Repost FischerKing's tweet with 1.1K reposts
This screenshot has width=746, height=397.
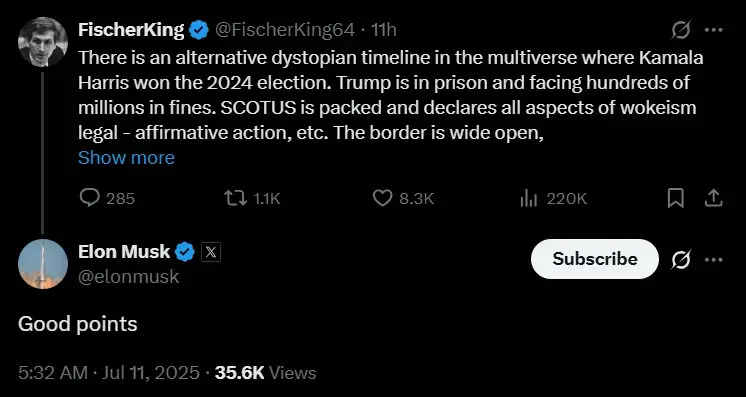(236, 198)
